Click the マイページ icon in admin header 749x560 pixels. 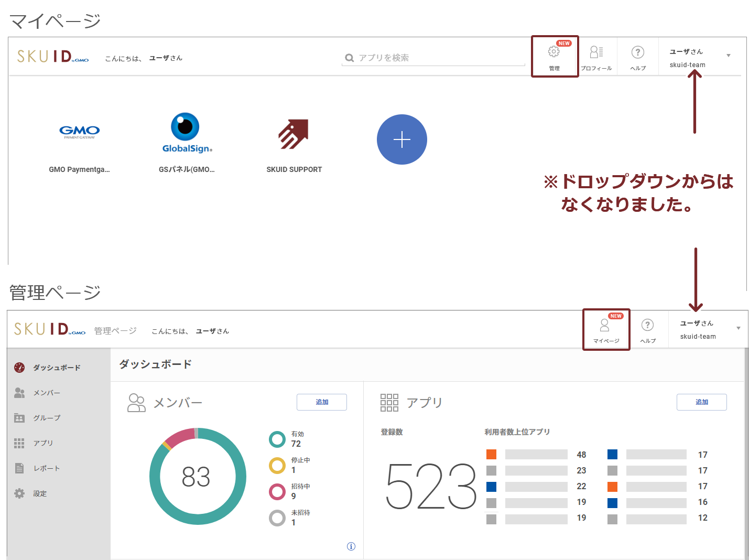tap(605, 326)
